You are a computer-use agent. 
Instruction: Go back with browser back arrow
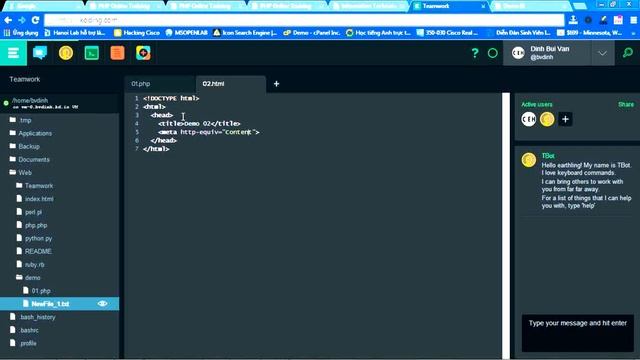pos(8,20)
